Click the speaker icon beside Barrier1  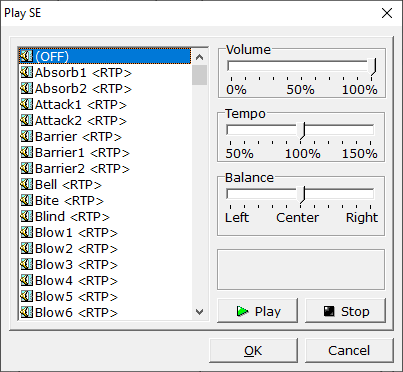(x=26, y=152)
